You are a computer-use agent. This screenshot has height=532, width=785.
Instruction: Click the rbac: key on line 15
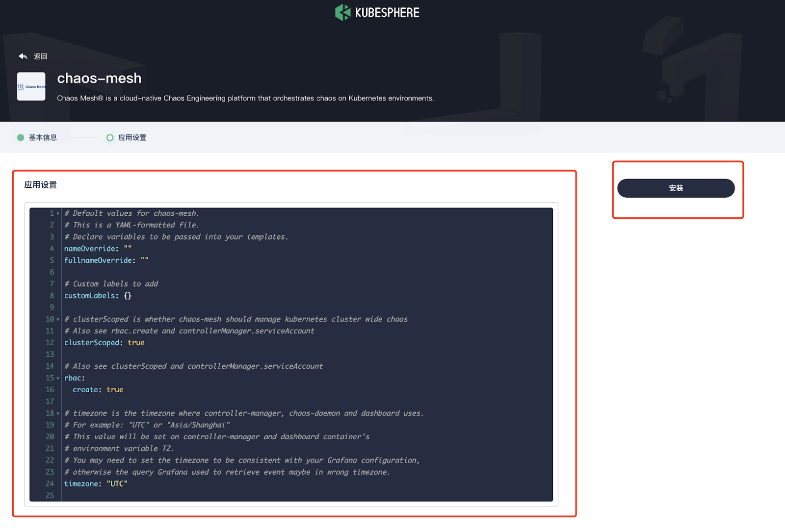(x=75, y=378)
